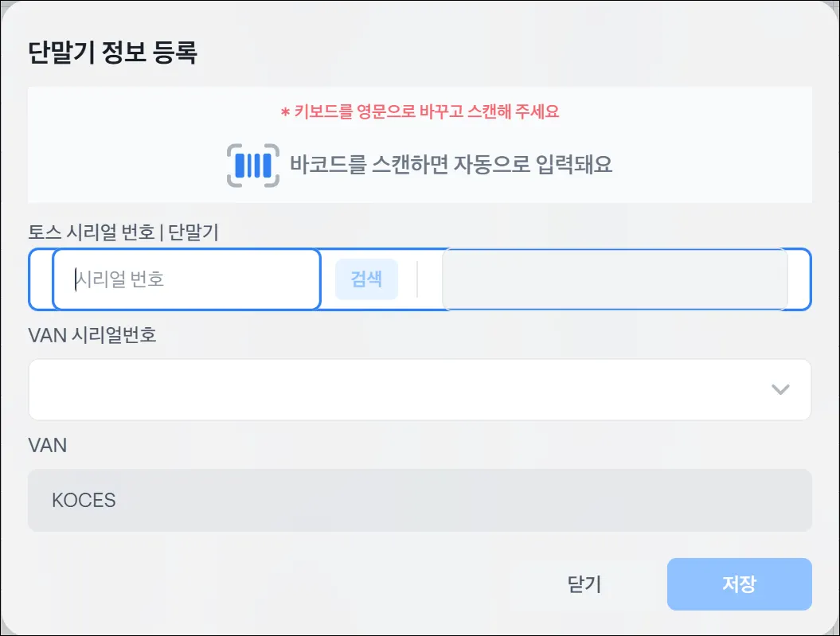Click the KOCES text value
The height and width of the screenshot is (636, 840).
click(x=84, y=501)
